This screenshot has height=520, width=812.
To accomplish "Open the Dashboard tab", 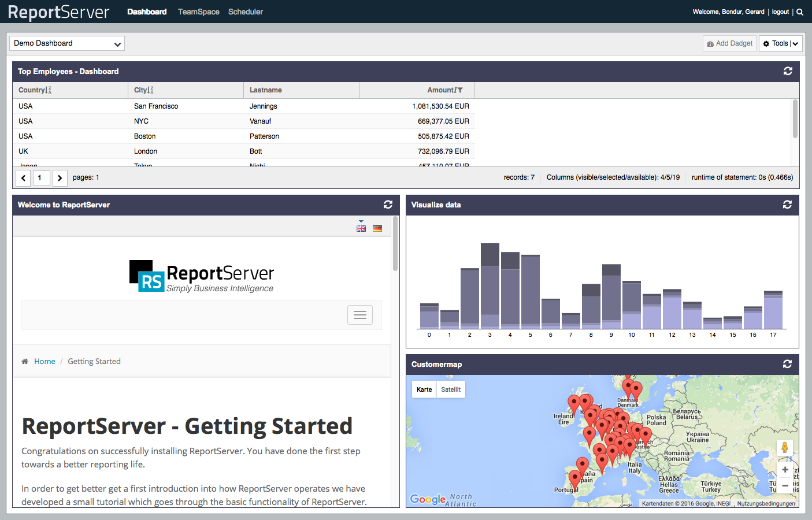I will tap(147, 12).
